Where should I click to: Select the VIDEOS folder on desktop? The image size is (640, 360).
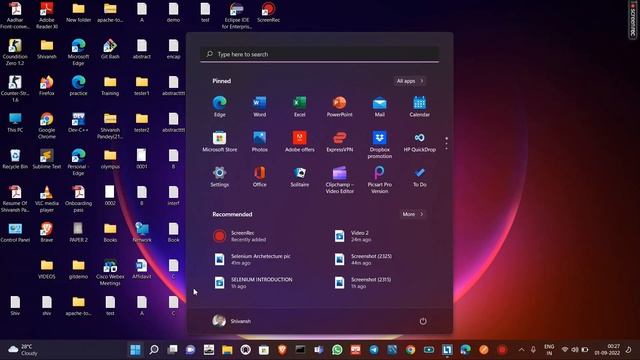tap(47, 269)
